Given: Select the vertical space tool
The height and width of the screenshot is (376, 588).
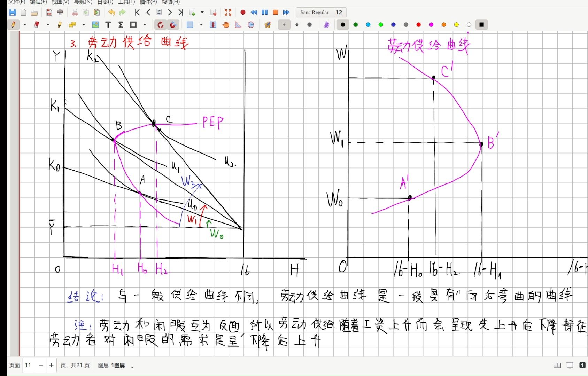Looking at the screenshot, I should 213,25.
